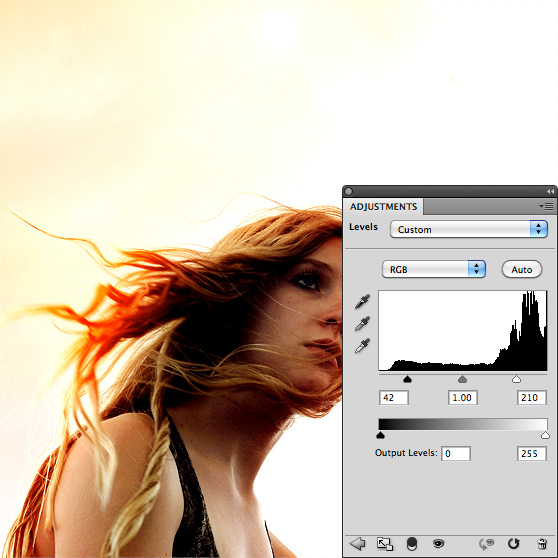Image resolution: width=558 pixels, height=558 pixels.
Task: Select the black point eyedropper
Action: 362,301
